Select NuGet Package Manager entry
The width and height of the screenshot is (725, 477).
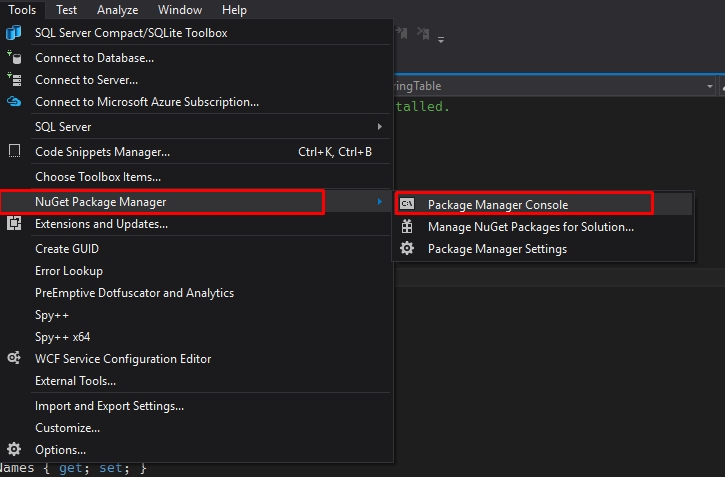pos(197,202)
